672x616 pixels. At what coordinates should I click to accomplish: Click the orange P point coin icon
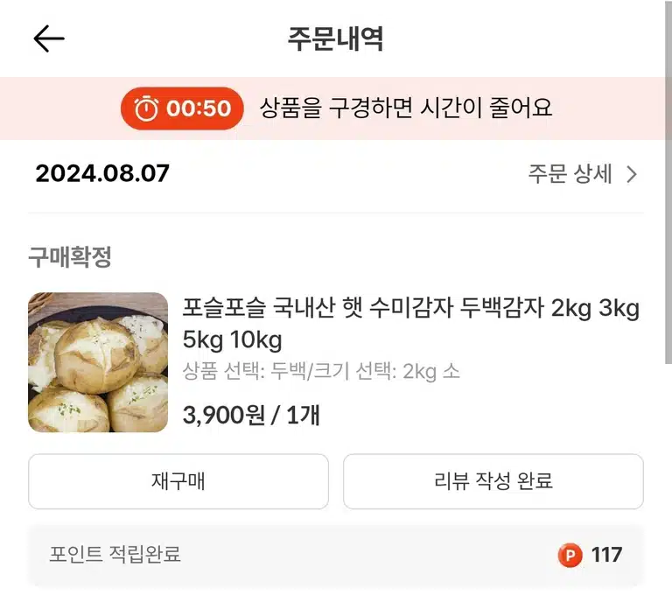click(570, 555)
